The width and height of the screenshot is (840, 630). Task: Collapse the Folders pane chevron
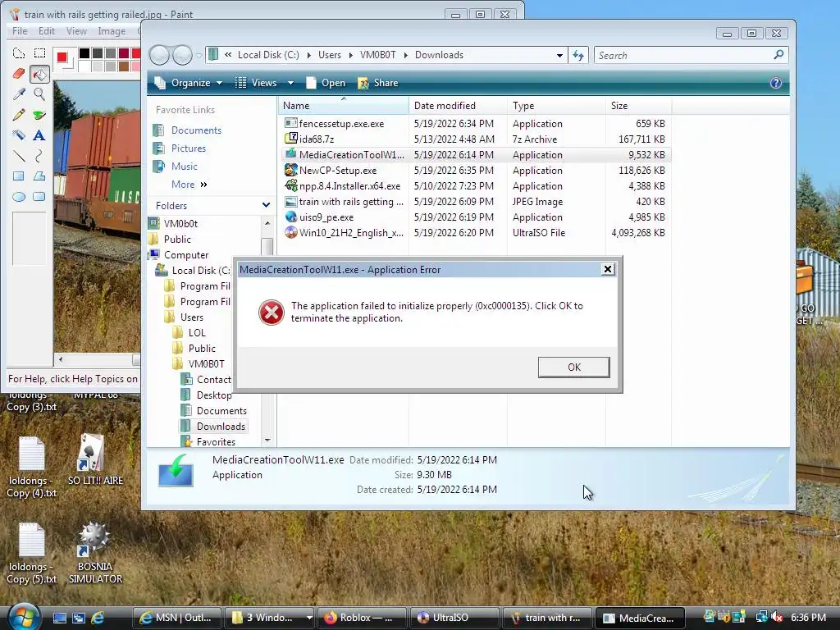pos(267,205)
